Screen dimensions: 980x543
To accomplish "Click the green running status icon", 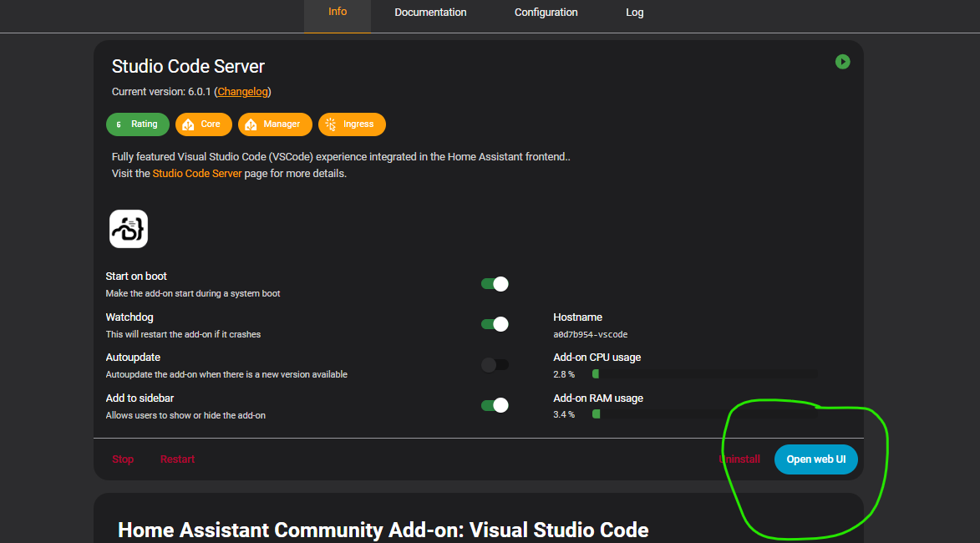I will tap(842, 62).
